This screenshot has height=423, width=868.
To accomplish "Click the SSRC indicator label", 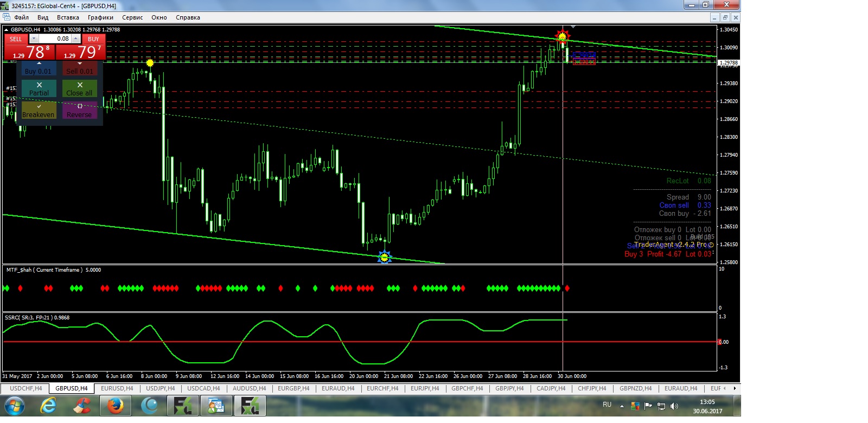I will click(37, 317).
